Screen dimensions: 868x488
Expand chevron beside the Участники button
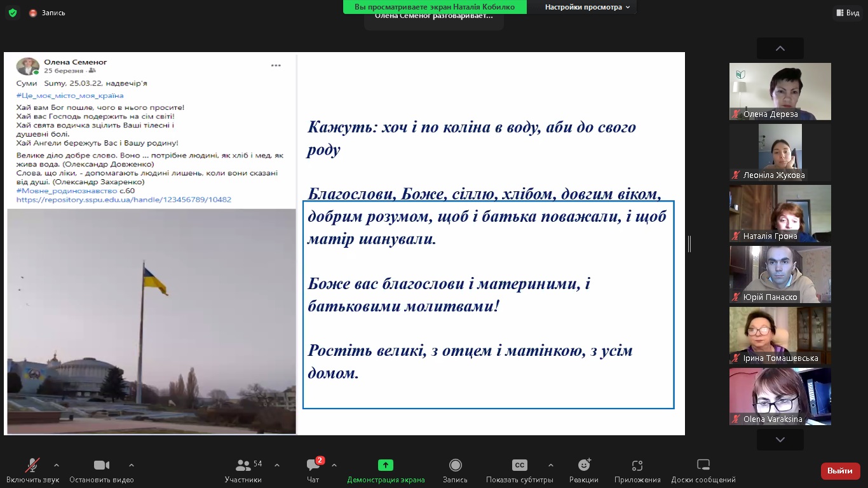click(277, 465)
